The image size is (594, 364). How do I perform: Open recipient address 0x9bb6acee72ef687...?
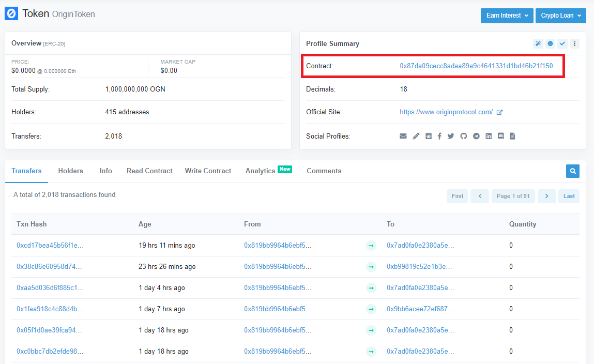click(x=420, y=309)
